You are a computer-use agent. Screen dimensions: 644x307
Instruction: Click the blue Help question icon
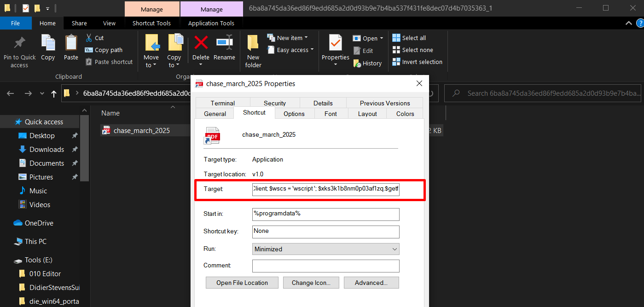click(x=639, y=23)
